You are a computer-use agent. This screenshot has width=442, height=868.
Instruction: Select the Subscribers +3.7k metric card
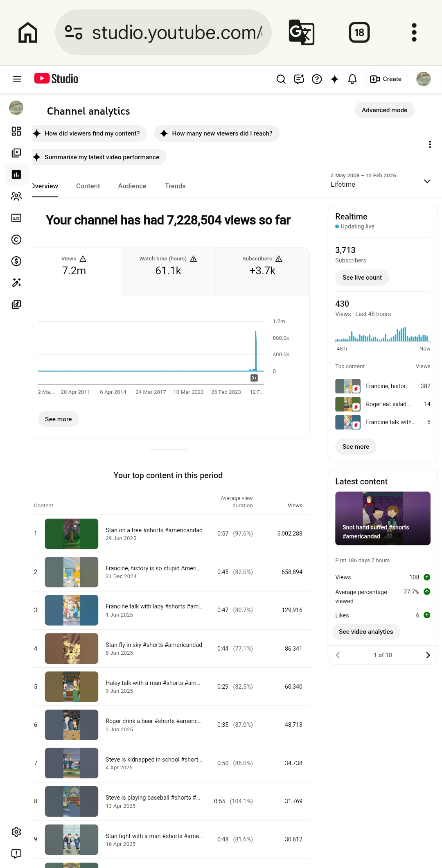(262, 271)
